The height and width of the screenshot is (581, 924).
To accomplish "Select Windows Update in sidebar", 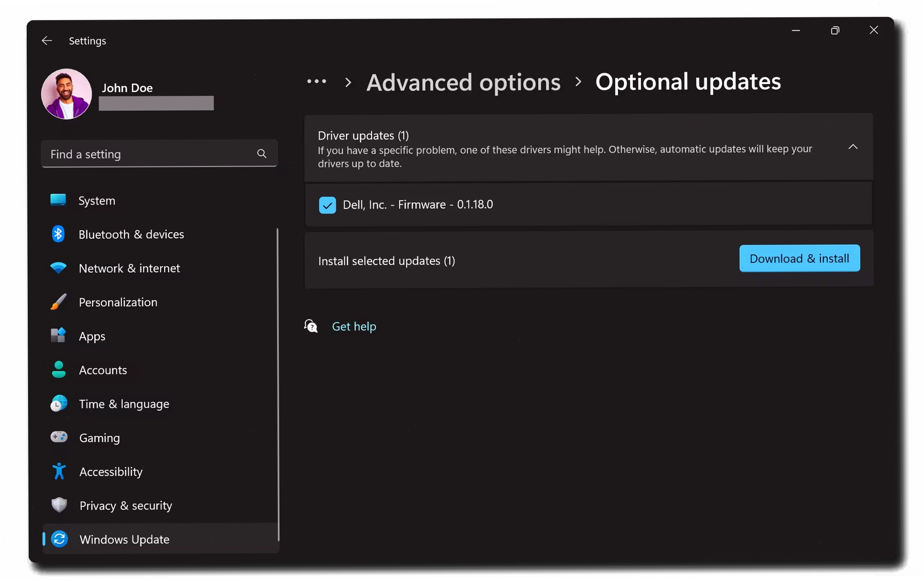I will tap(160, 538).
